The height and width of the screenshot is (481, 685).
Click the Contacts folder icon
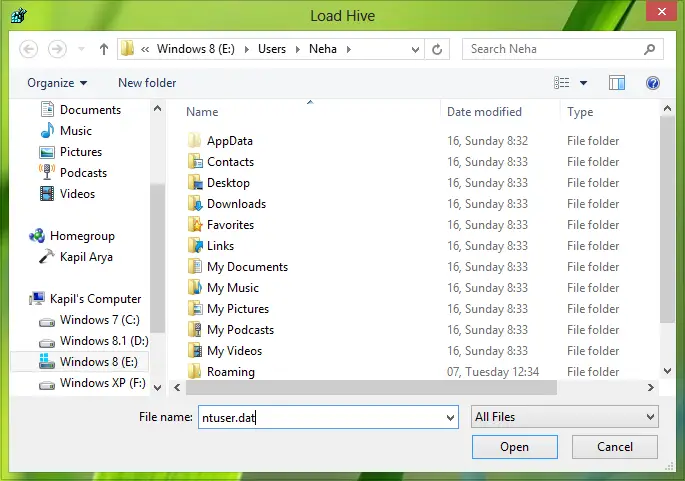pos(195,162)
